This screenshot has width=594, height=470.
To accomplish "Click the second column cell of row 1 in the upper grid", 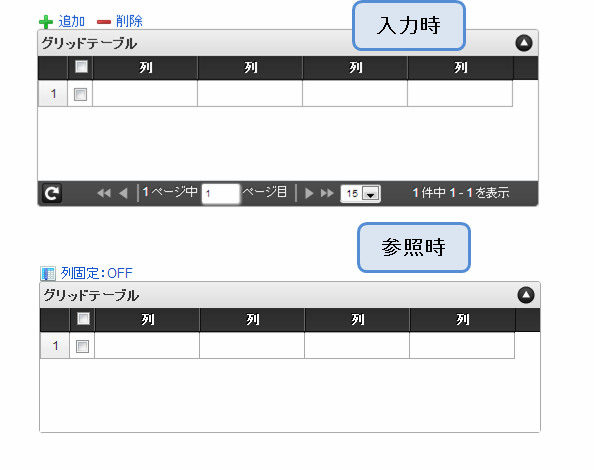I will pos(250,93).
